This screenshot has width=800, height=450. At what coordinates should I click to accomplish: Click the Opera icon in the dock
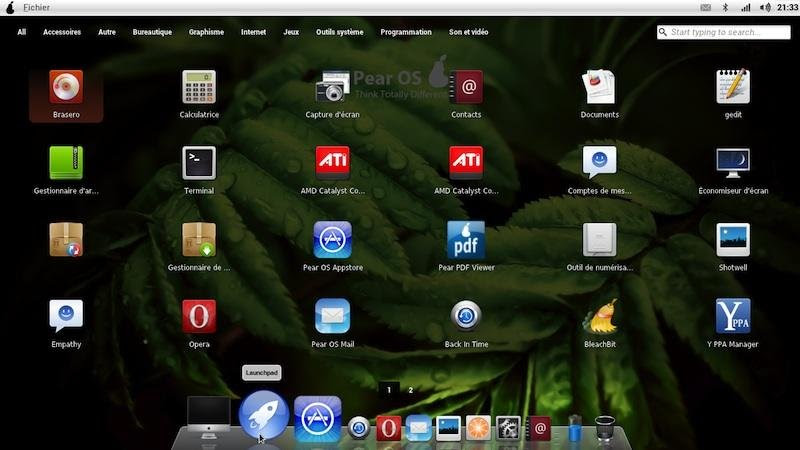[388, 428]
